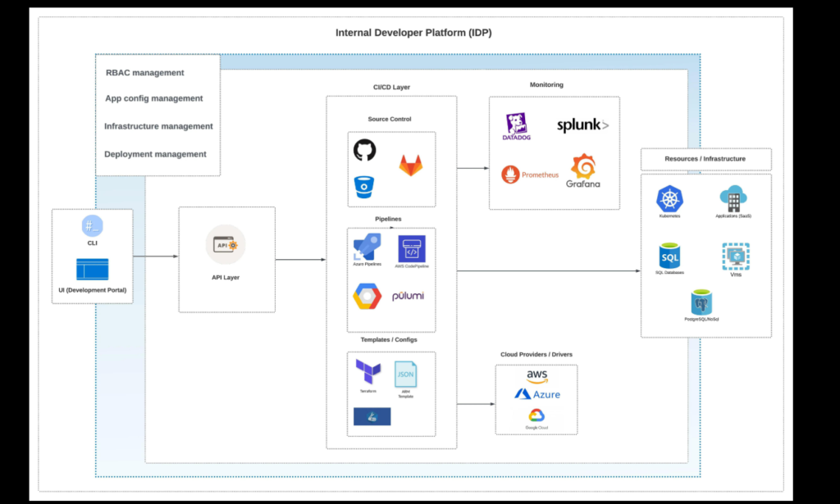Click the Vms virtual machine icon
Viewport: 840px width, 504px height.
coord(736,257)
